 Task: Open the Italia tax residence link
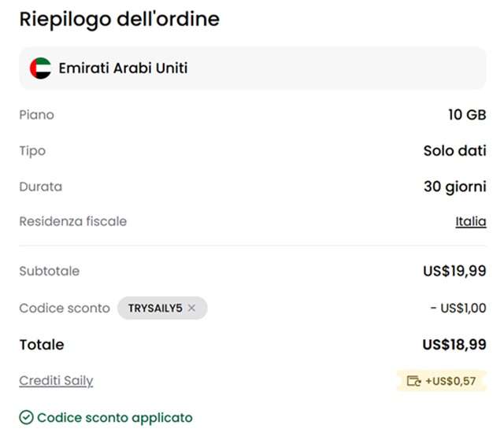(470, 222)
